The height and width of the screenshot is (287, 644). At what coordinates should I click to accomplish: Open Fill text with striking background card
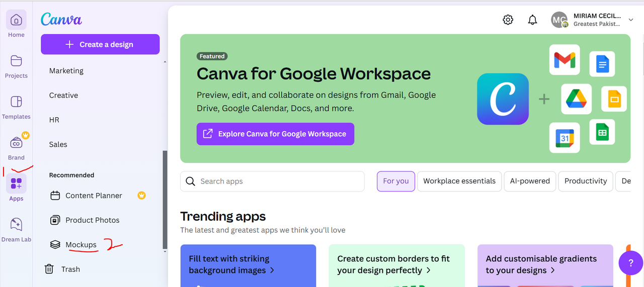pyautogui.click(x=248, y=266)
